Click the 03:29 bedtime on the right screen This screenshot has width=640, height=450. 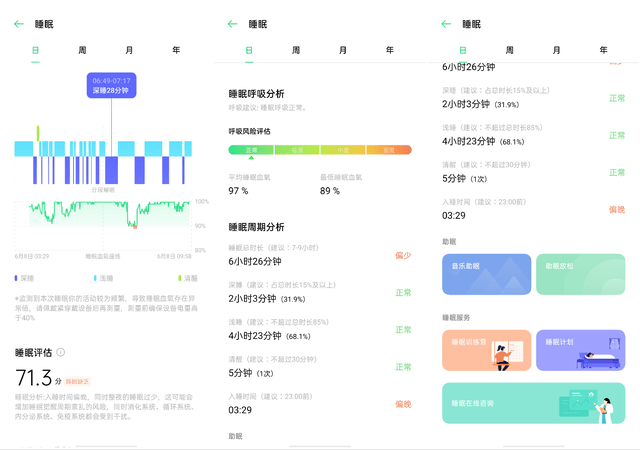(454, 216)
